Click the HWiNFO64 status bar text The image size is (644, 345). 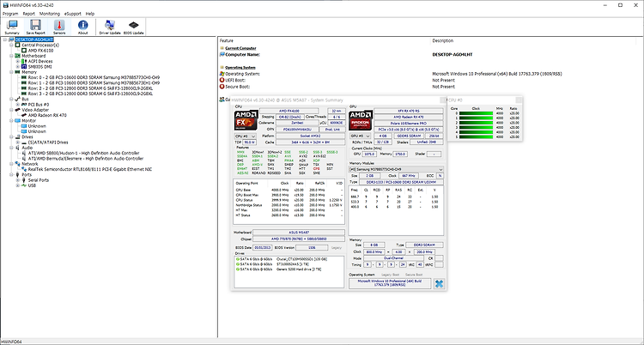point(11,342)
